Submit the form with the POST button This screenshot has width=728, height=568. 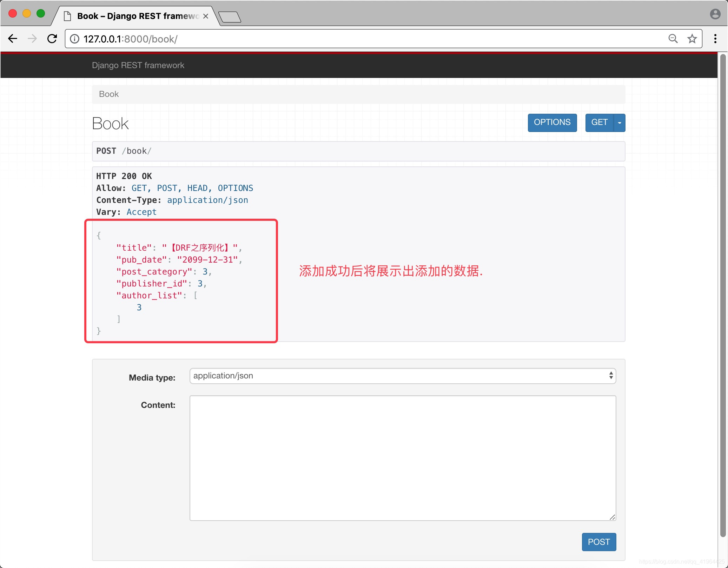coord(599,542)
